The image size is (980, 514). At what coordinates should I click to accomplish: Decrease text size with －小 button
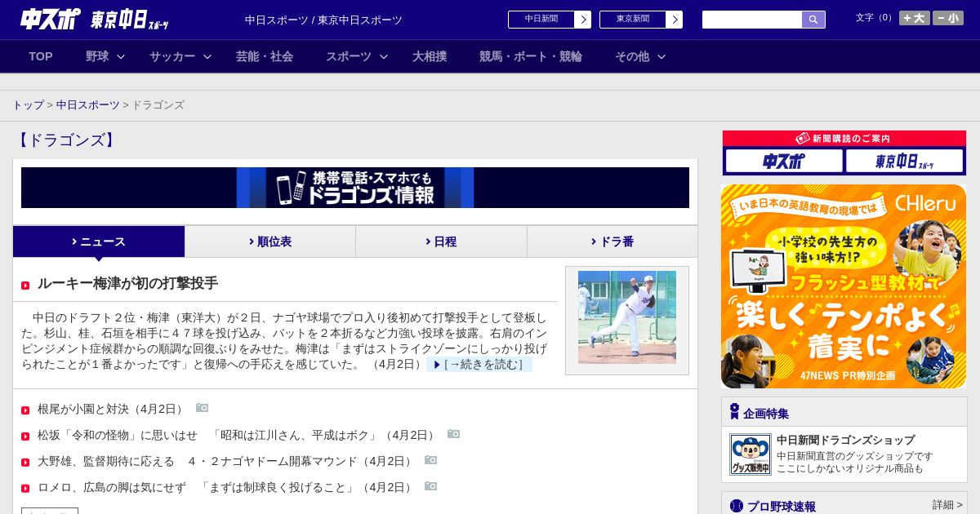point(948,18)
